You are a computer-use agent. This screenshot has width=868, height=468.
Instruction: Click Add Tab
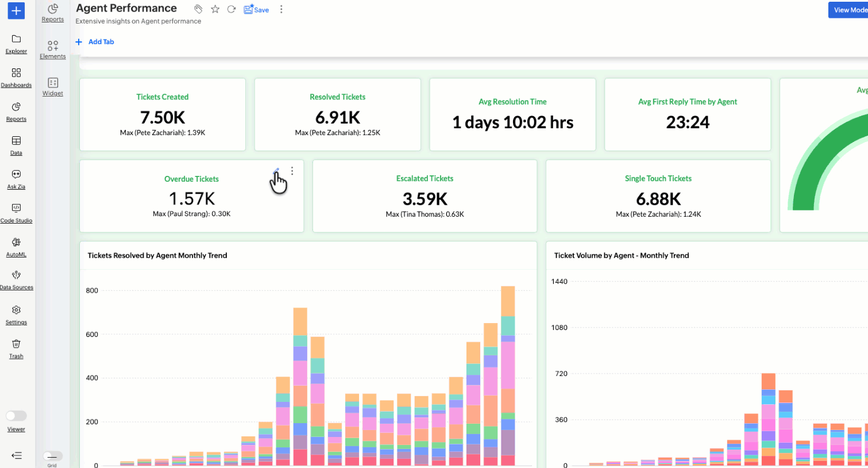95,42
